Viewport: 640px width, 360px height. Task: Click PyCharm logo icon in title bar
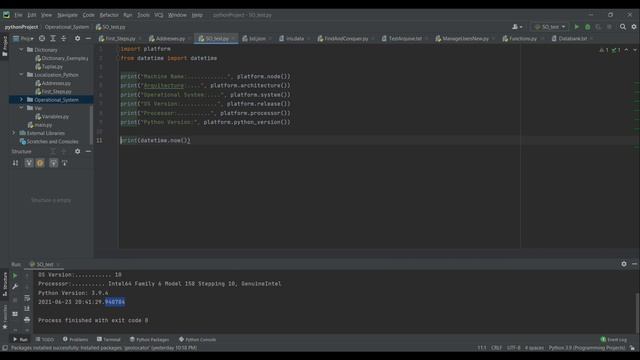tap(7, 15)
